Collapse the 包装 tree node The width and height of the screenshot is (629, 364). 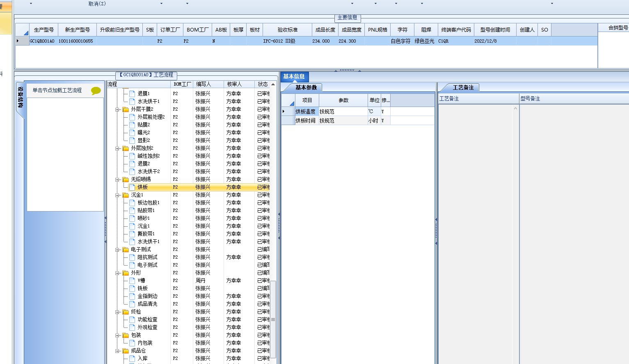tap(117, 335)
